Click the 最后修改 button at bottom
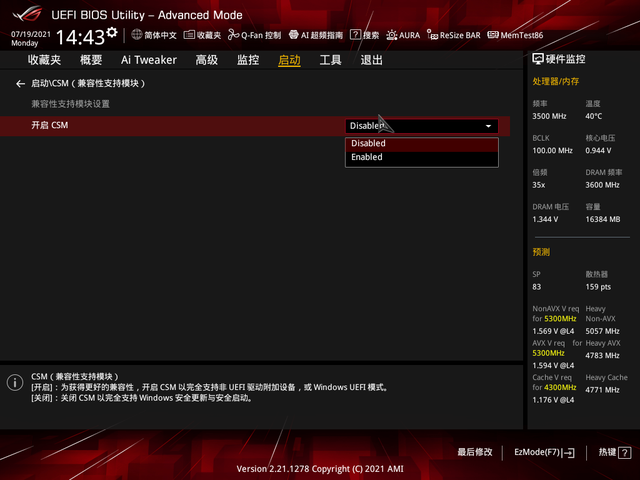This screenshot has width=640, height=480. [475, 452]
